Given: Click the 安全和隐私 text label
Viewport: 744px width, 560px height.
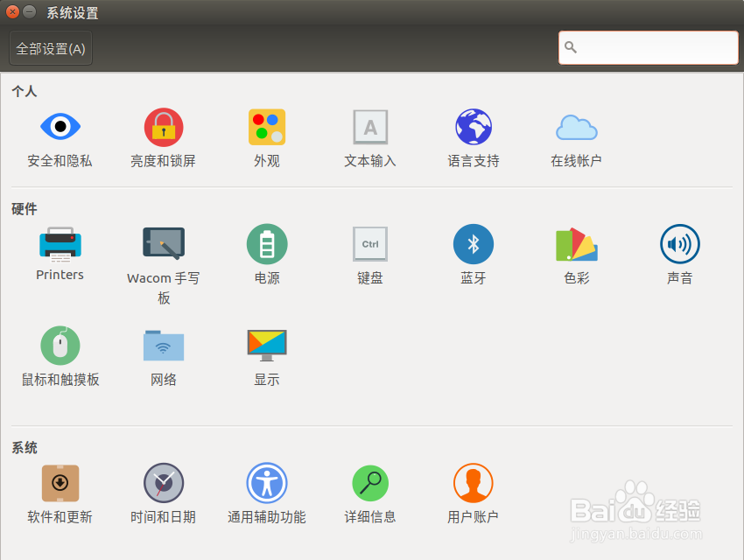Looking at the screenshot, I should [60, 161].
